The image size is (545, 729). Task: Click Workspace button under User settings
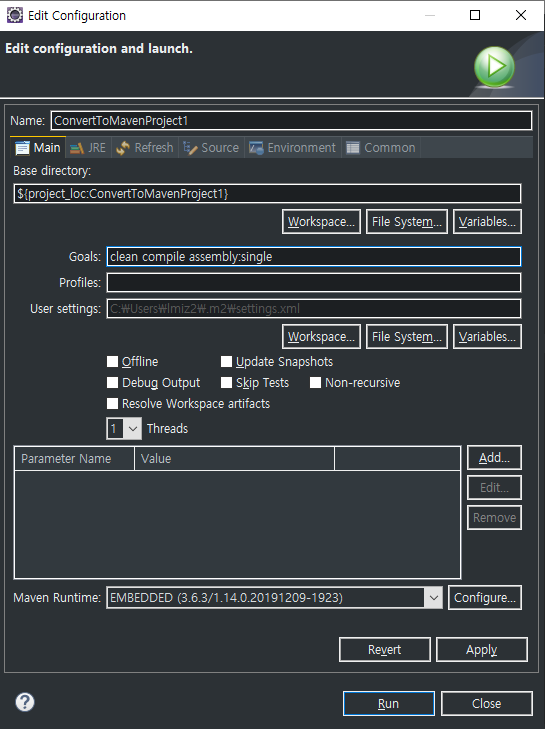321,337
